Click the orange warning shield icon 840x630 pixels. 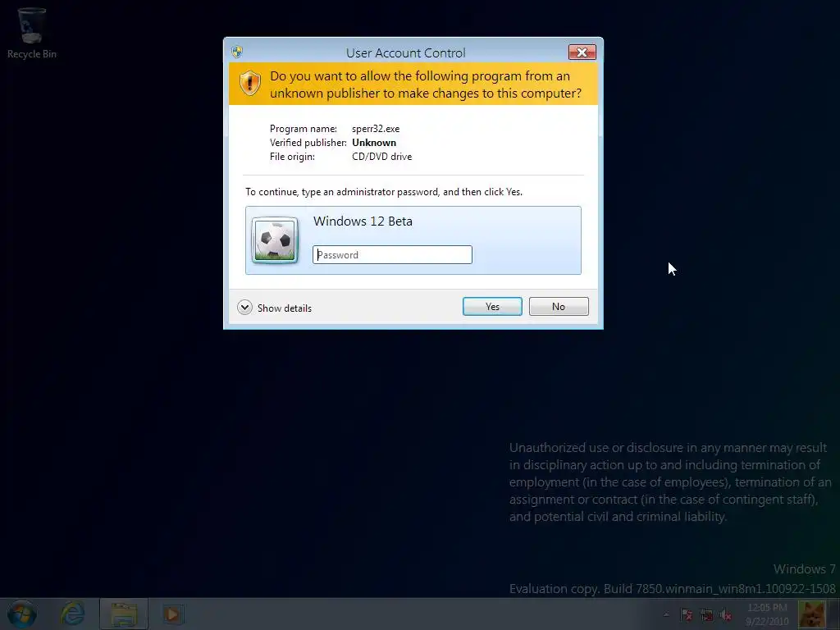pyautogui.click(x=249, y=84)
